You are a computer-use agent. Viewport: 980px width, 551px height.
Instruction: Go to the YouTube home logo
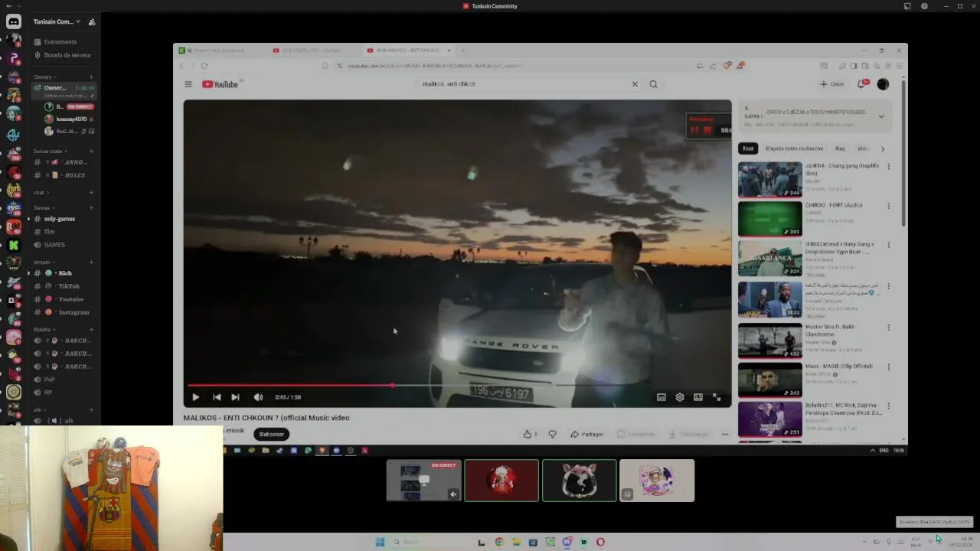click(220, 84)
